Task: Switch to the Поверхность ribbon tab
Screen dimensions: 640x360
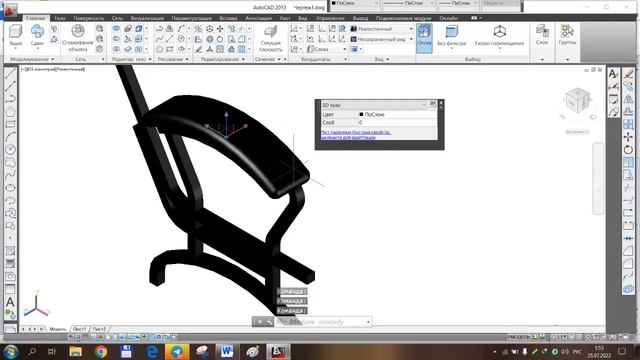Action: coord(89,18)
